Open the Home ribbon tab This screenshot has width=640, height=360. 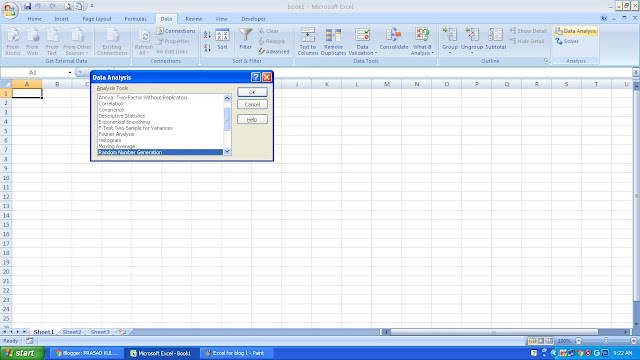tap(34, 19)
